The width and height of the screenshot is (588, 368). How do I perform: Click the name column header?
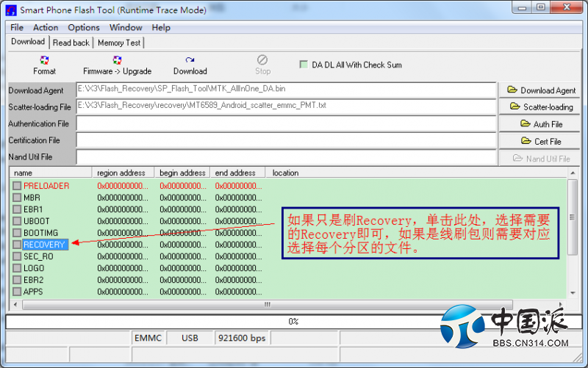(x=51, y=173)
